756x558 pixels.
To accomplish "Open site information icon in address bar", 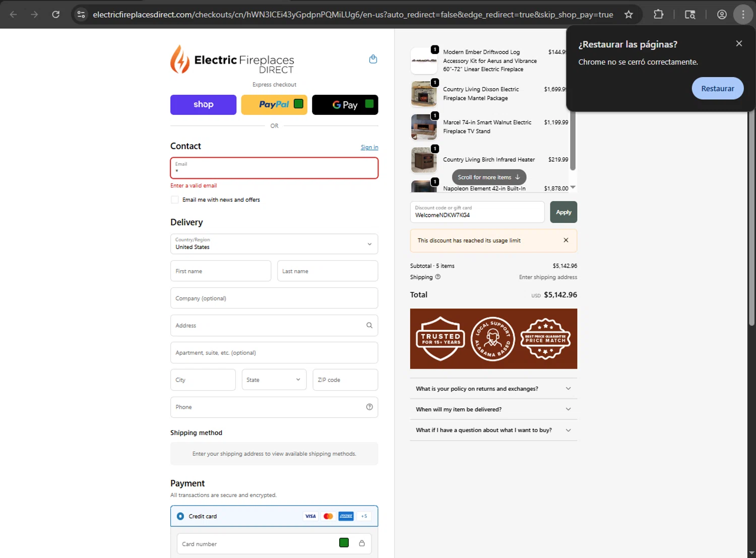I will click(x=81, y=15).
